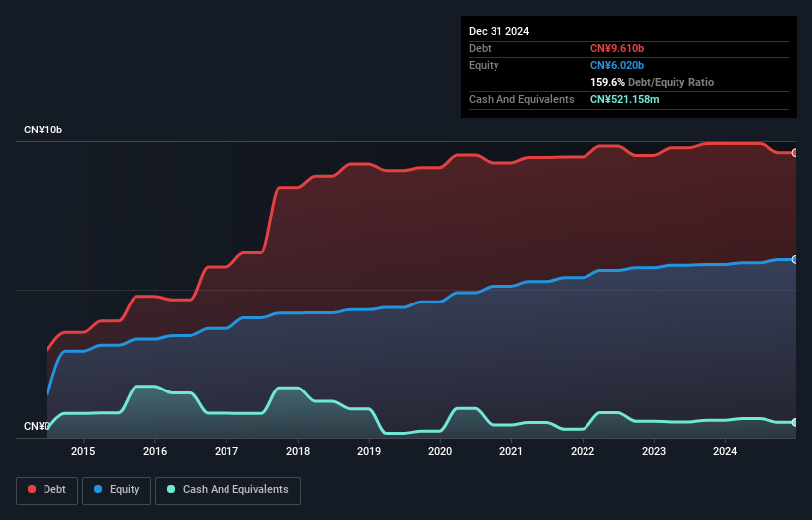Click Cash And Equivalents label in tooltip

pos(521,99)
